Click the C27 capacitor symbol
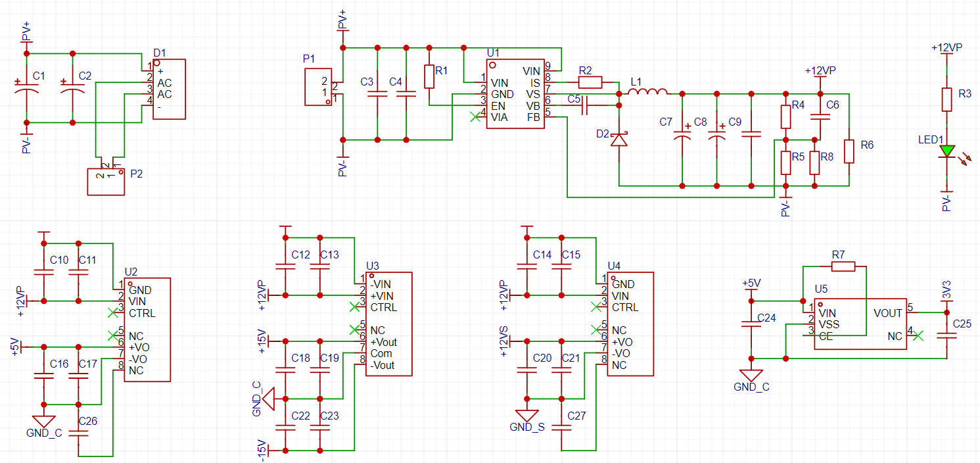 (561, 426)
